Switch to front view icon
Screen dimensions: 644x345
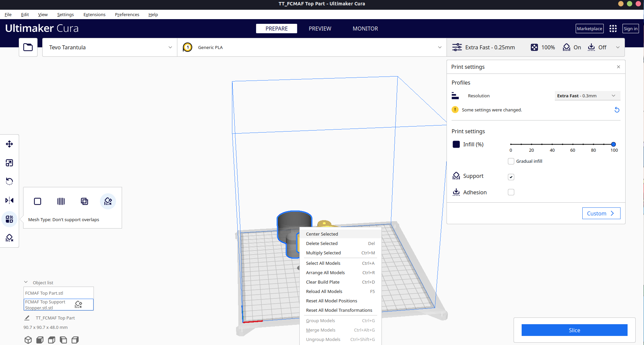[x=40, y=340]
